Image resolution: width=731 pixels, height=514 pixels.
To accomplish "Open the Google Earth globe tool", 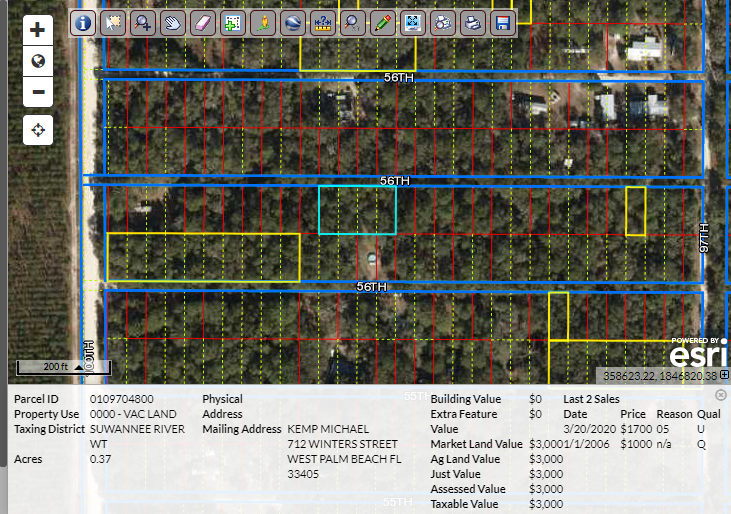I will click(292, 22).
